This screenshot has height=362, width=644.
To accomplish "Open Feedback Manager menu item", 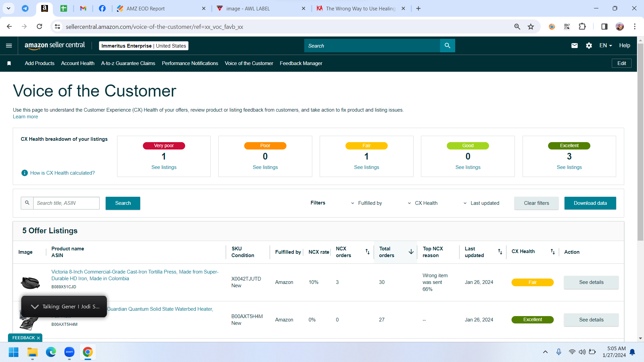I will click(x=301, y=63).
